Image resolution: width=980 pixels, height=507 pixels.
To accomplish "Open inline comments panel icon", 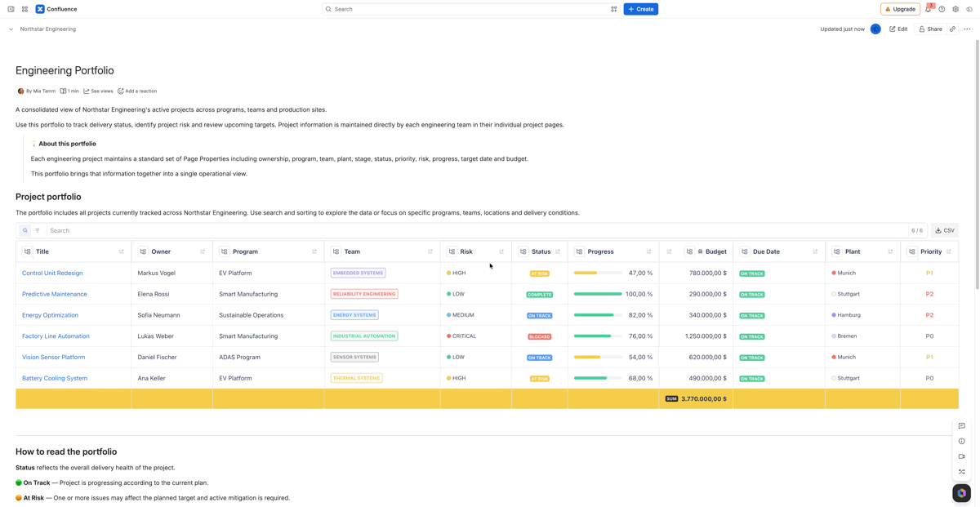I will pyautogui.click(x=962, y=426).
